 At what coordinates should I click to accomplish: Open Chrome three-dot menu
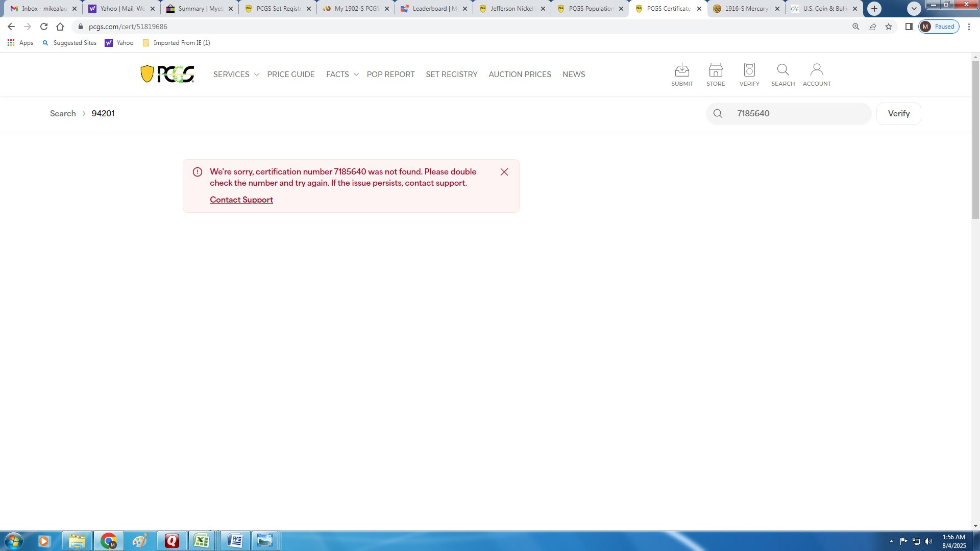[969, 27]
